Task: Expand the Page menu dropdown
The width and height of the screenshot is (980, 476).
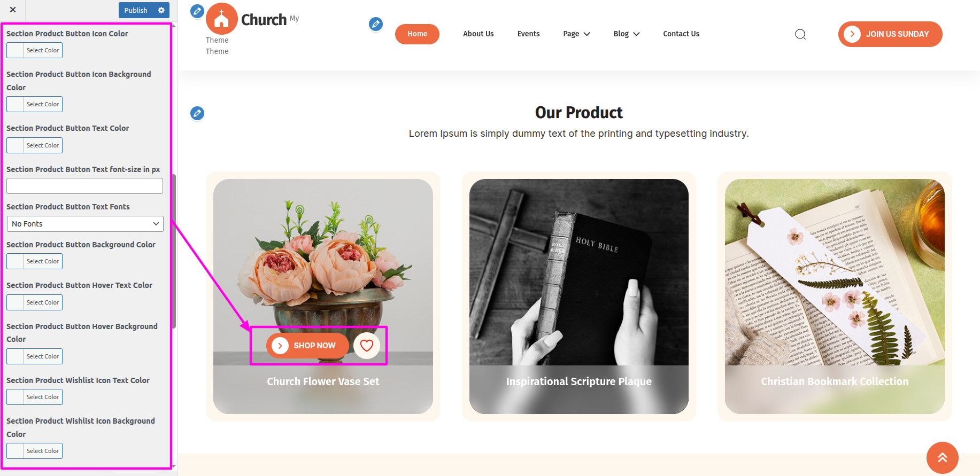Action: pyautogui.click(x=576, y=34)
